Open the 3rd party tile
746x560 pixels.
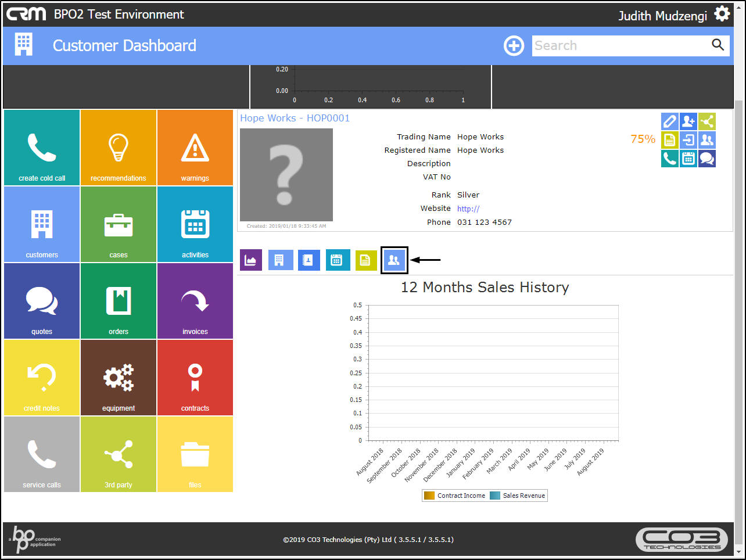click(x=119, y=454)
